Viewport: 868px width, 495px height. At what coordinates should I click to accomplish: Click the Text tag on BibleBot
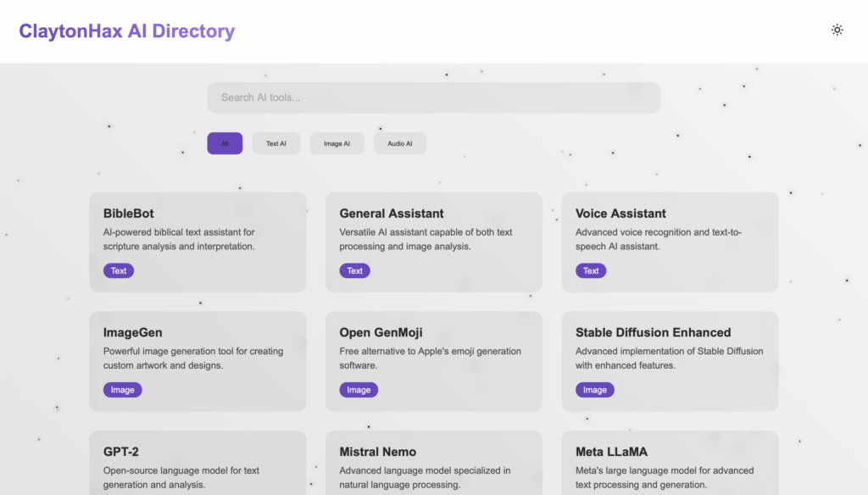[119, 271]
